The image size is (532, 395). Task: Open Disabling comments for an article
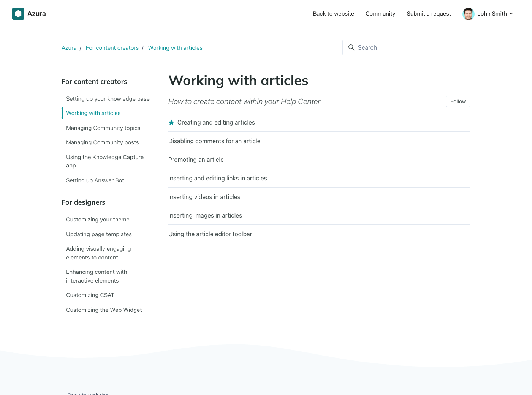point(214,141)
